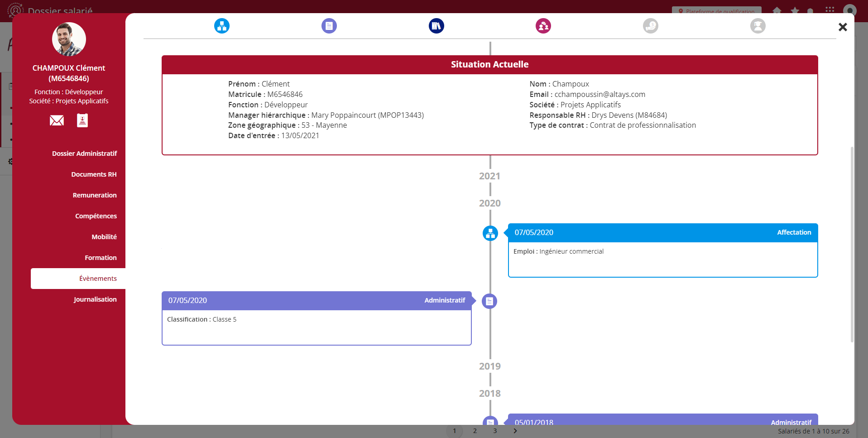Enable the greyed-out remuneration filter icon
This screenshot has width=868, height=438.
[x=650, y=26]
